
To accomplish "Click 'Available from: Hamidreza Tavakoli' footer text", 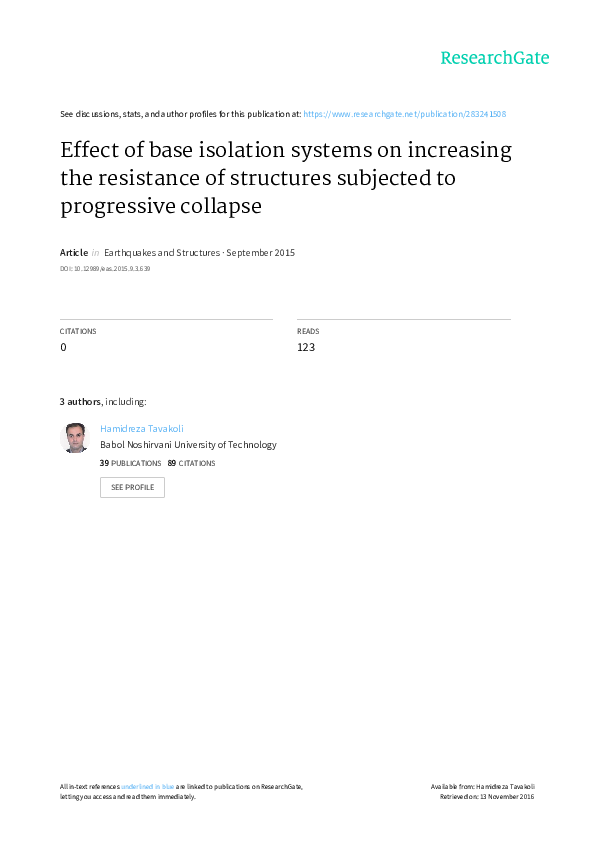I will tap(482, 787).
